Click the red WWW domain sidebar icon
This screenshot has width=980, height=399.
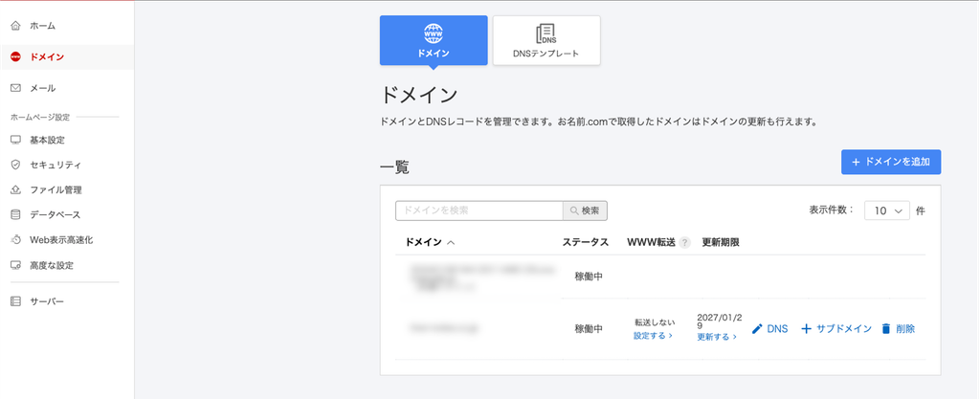[15, 56]
